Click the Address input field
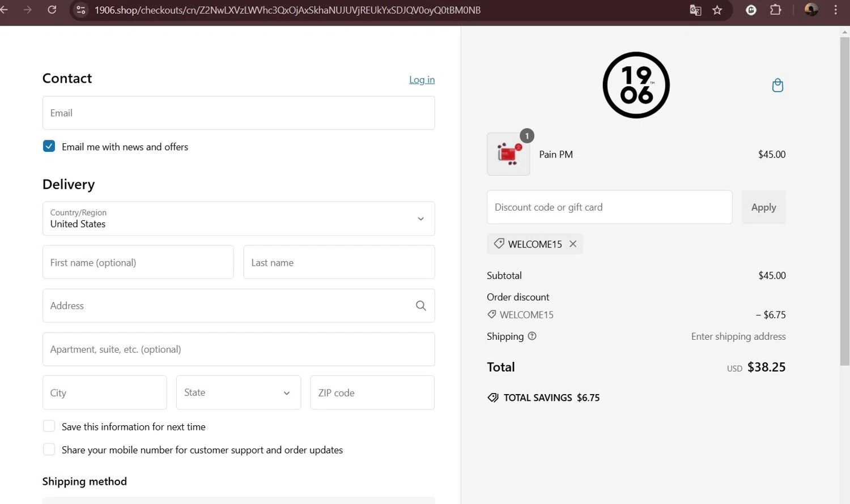850x504 pixels. point(239,306)
